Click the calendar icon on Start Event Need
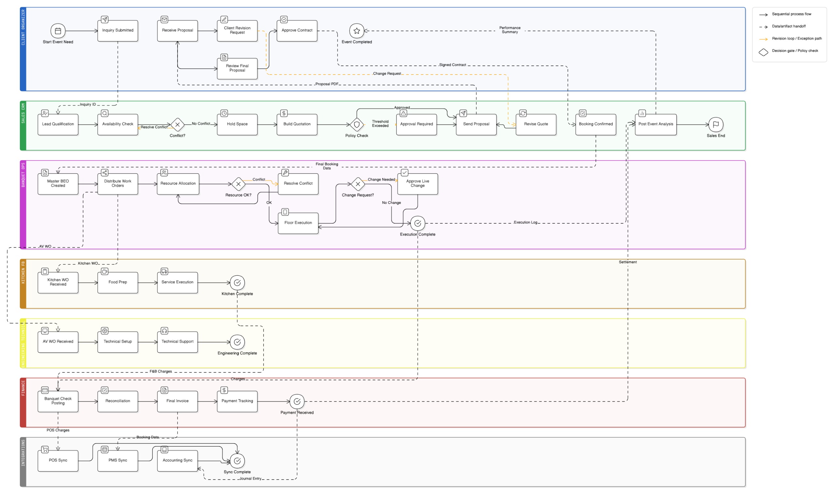834x504 pixels. coord(58,31)
